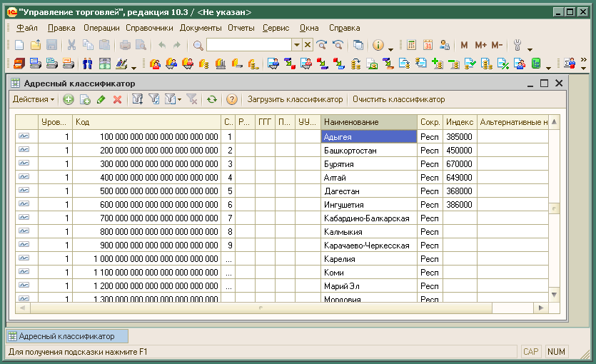This screenshot has height=364, width=596.
Task: Click the green pencil edit record icon
Action: click(x=101, y=100)
